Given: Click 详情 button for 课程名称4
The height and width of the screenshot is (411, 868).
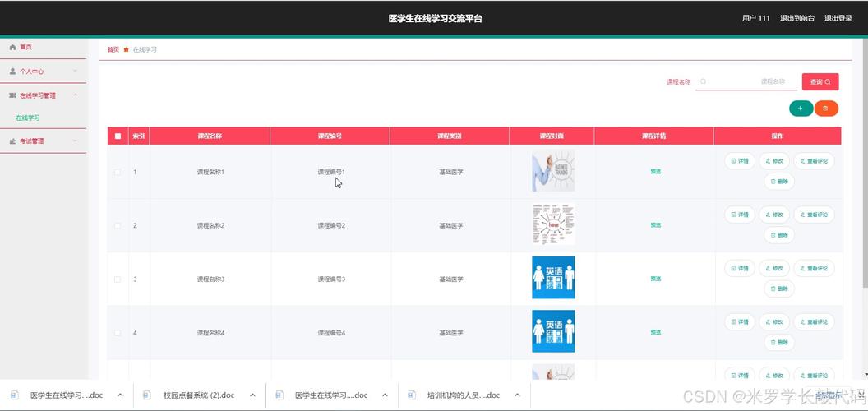Looking at the screenshot, I should click(740, 322).
